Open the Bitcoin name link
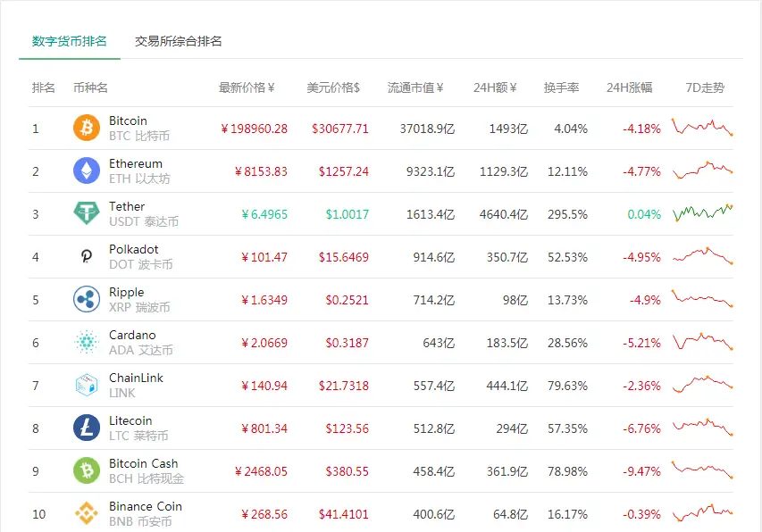 pos(128,121)
